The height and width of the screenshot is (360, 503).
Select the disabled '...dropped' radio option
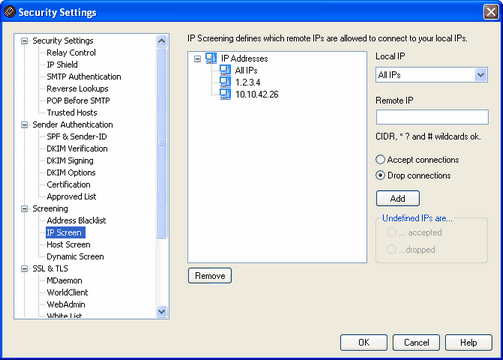[391, 249]
